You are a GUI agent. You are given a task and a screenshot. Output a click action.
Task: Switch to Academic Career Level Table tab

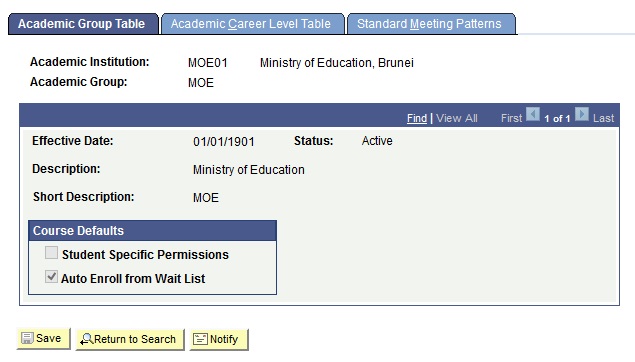[x=253, y=24]
